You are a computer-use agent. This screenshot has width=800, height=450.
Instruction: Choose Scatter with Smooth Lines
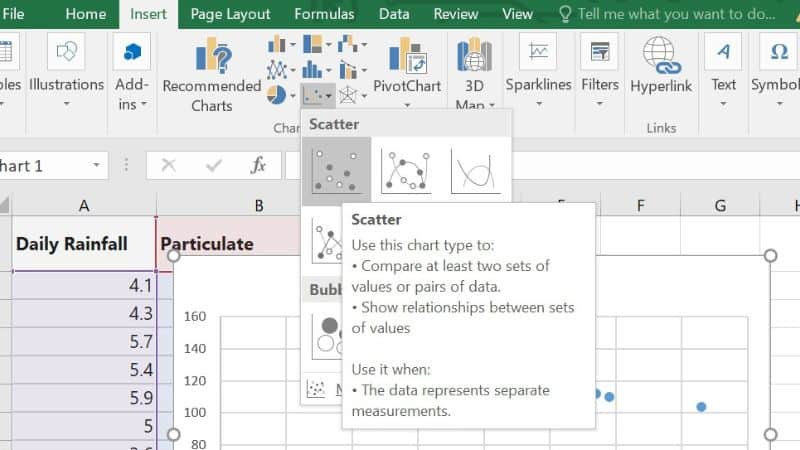pyautogui.click(x=475, y=171)
